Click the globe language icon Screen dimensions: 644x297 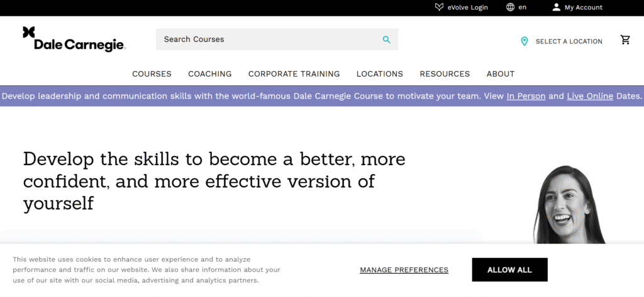click(x=510, y=7)
